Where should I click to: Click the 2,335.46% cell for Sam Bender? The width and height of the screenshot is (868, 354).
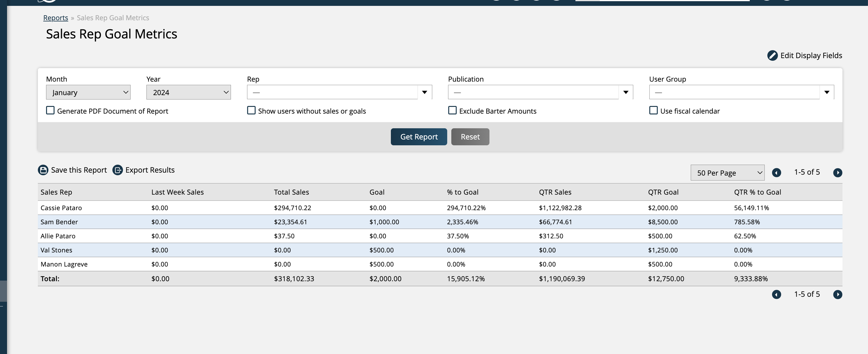pos(462,222)
